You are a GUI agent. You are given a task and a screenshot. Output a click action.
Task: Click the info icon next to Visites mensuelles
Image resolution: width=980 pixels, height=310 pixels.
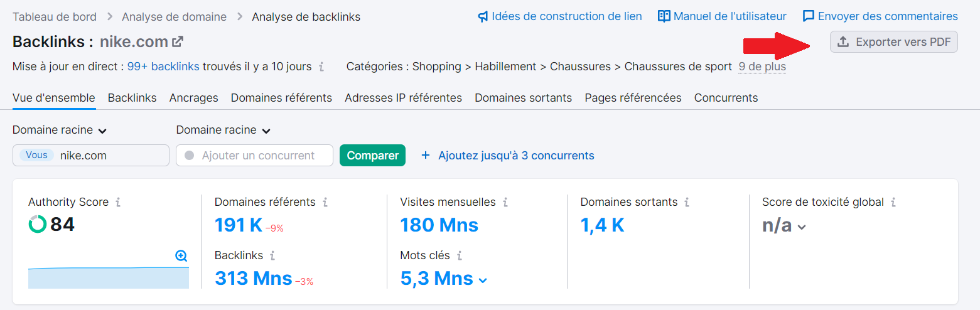[505, 202]
